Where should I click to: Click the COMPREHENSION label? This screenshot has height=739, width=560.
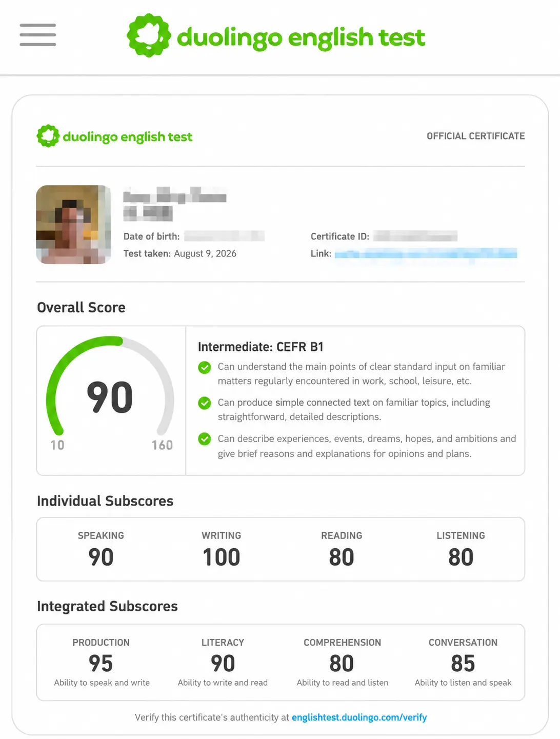pyautogui.click(x=343, y=643)
